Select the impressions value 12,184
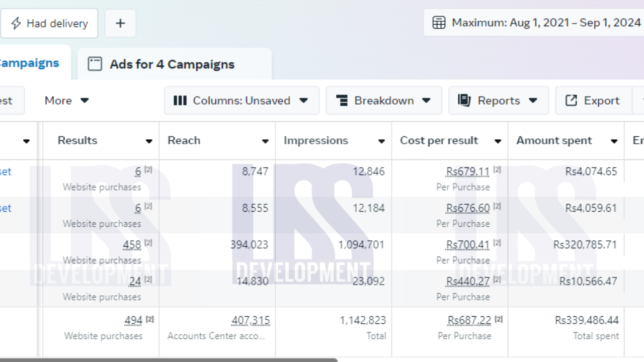 368,208
